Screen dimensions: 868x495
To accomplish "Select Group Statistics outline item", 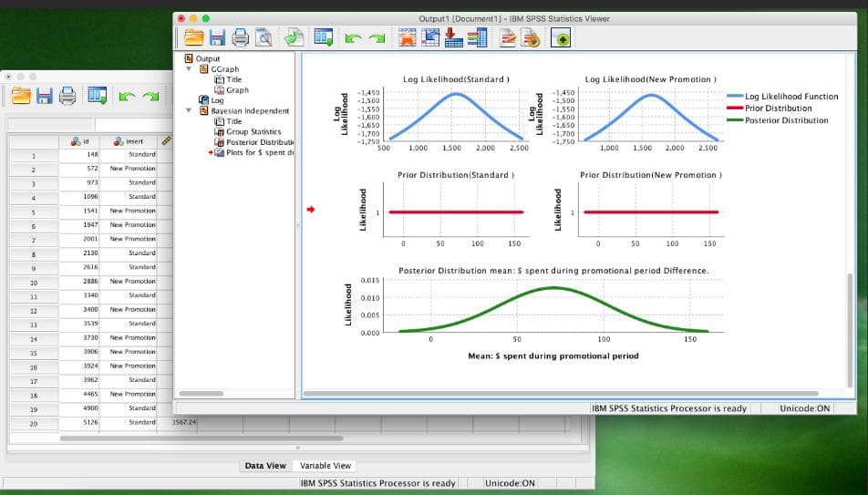I will [x=253, y=132].
